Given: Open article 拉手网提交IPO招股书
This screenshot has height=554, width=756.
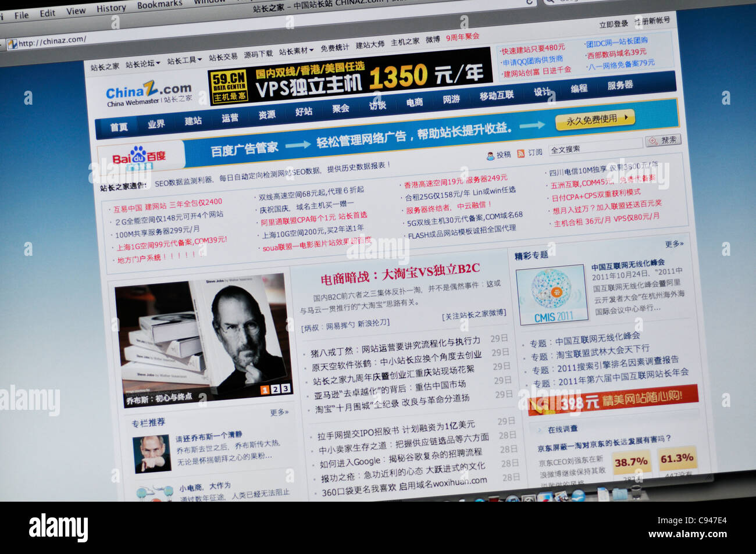Looking at the screenshot, I should (396, 430).
